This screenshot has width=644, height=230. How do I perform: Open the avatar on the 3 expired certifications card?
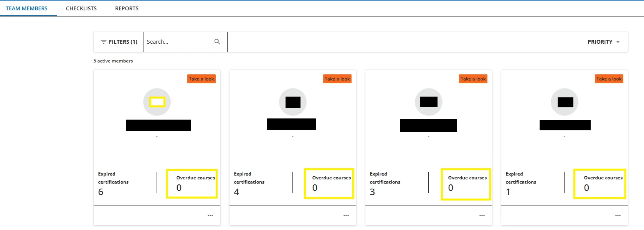pos(429,102)
